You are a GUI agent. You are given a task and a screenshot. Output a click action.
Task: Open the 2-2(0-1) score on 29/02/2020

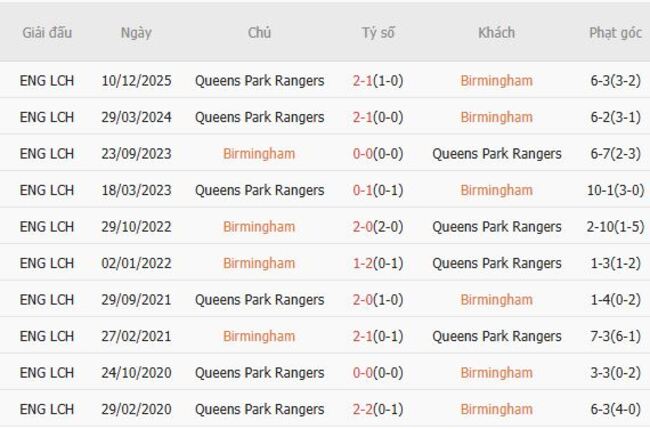[378, 409]
